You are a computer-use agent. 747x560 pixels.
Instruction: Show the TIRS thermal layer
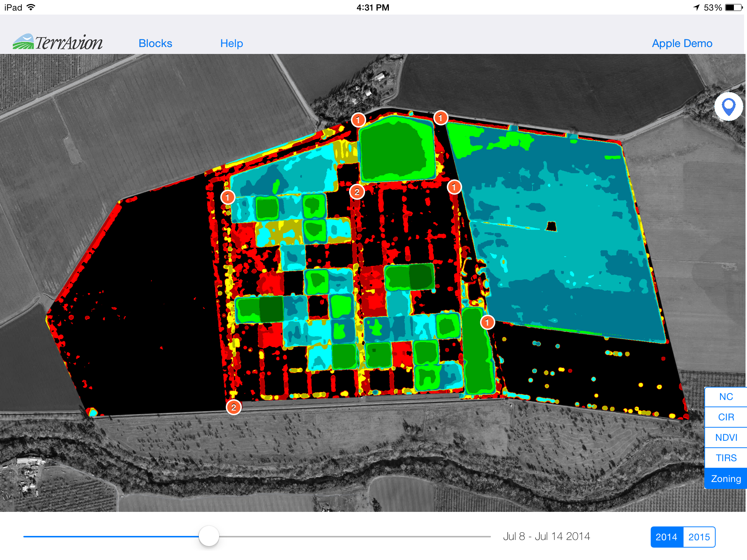coord(726,458)
